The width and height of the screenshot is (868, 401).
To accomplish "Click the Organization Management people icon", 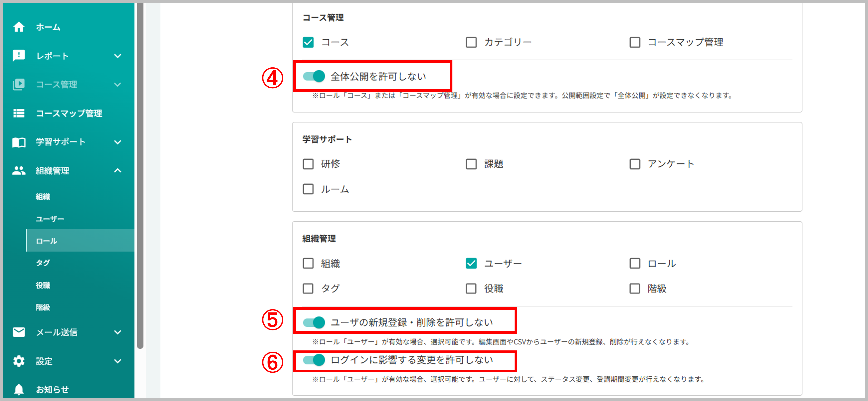I will click(19, 171).
